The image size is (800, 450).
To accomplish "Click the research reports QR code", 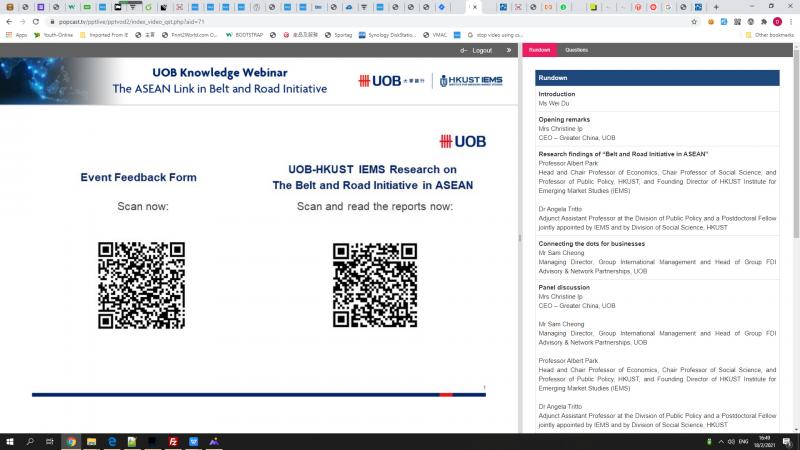I will (375, 285).
